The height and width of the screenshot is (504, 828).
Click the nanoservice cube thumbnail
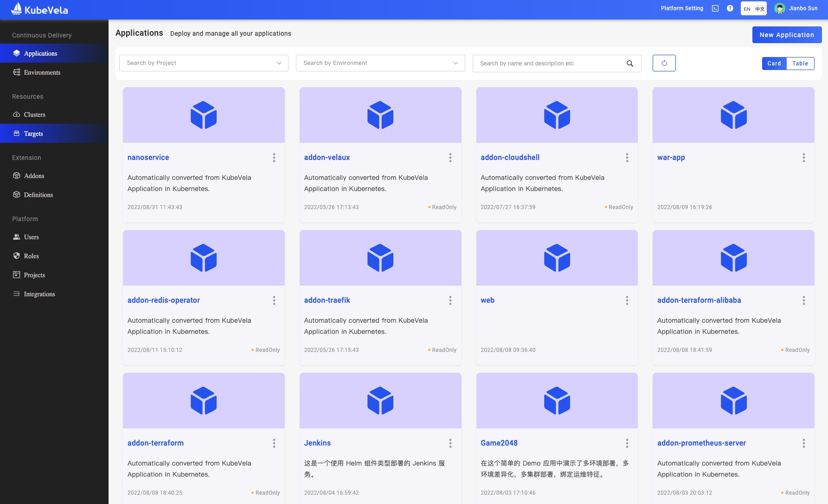204,115
